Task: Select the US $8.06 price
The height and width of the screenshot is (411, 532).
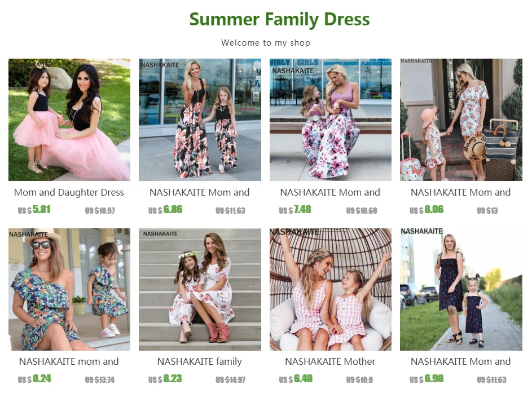Action: 427,210
